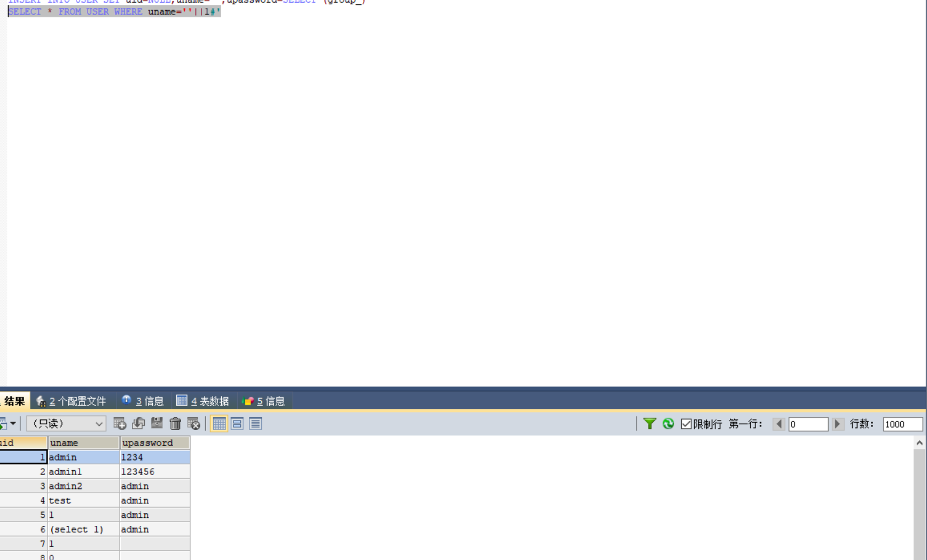The image size is (927, 560).
Task: Click the row 5 uid cell
Action: 23,515
